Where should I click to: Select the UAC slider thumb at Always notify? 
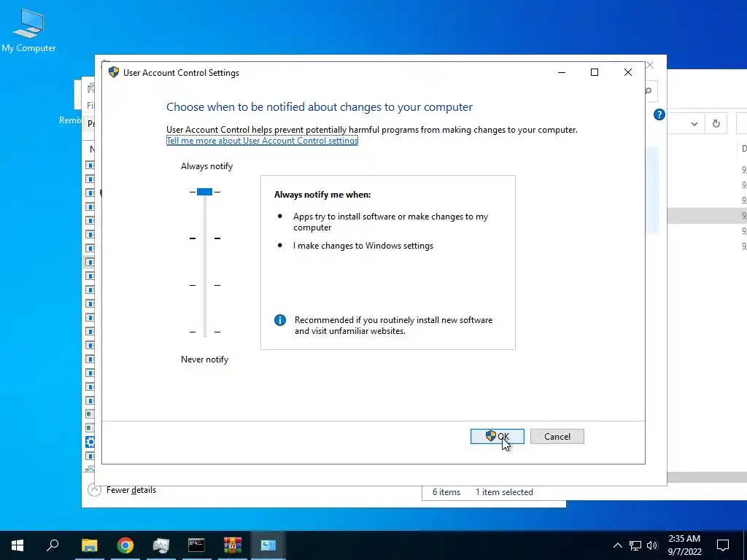tap(204, 192)
